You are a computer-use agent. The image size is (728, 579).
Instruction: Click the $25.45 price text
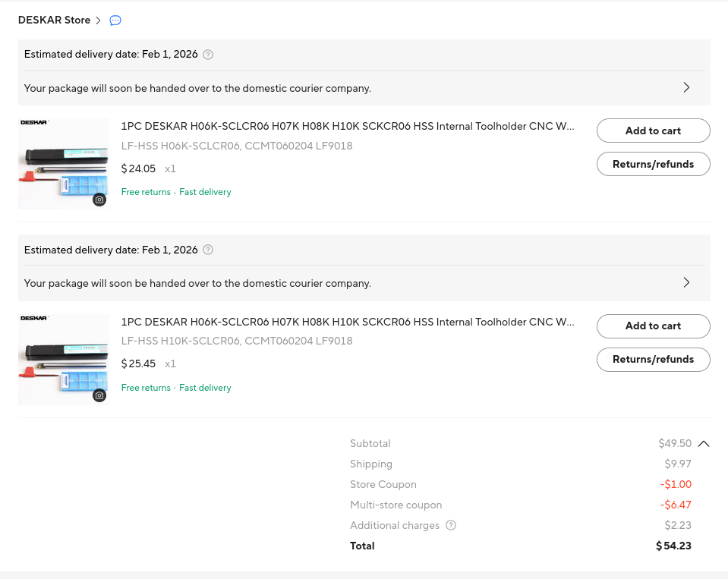pyautogui.click(x=138, y=363)
